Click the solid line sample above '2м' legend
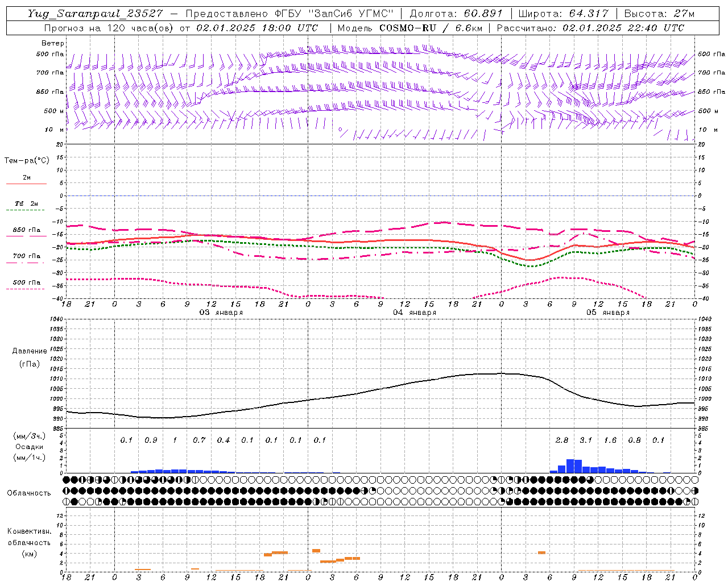 pos(26,184)
